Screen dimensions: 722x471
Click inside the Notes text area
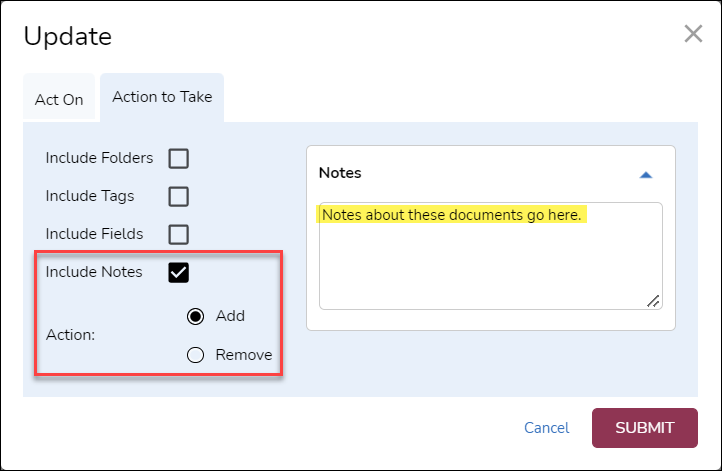(x=490, y=265)
